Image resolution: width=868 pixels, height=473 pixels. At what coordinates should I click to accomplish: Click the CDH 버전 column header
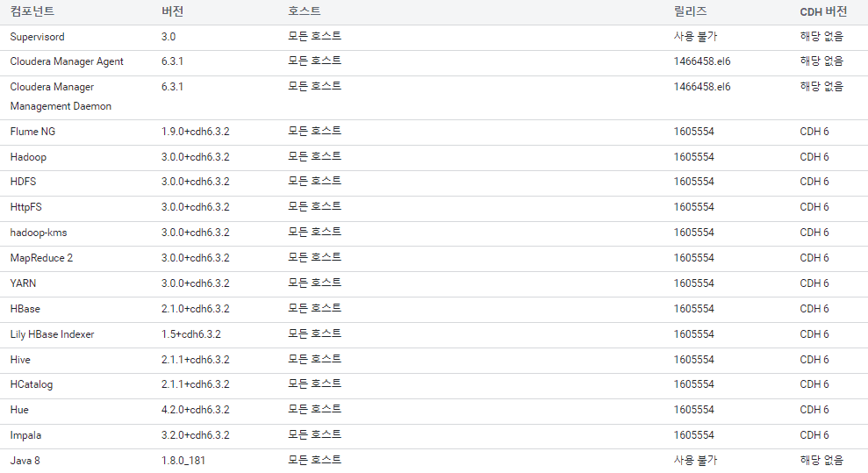(823, 11)
